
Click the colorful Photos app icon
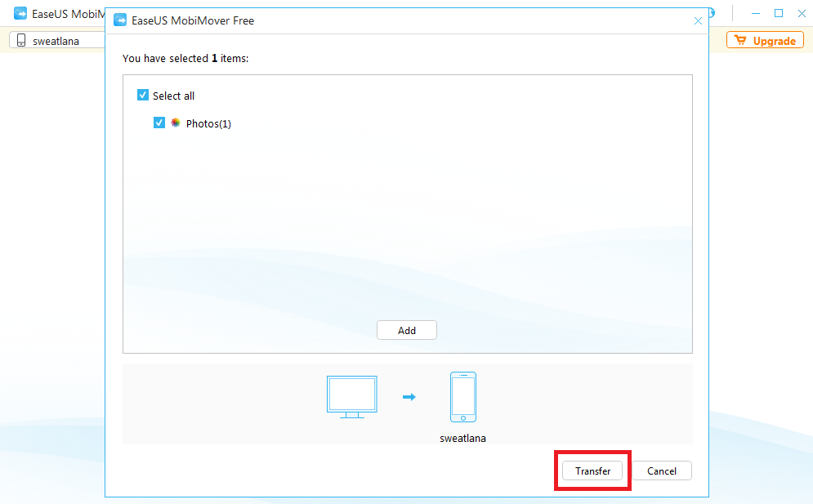point(176,123)
